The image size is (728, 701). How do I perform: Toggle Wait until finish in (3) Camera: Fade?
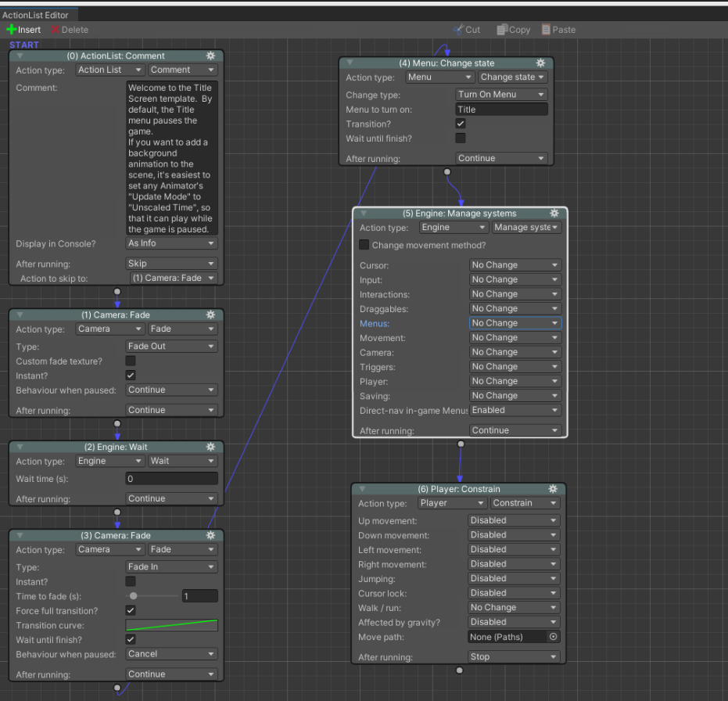pyautogui.click(x=131, y=640)
